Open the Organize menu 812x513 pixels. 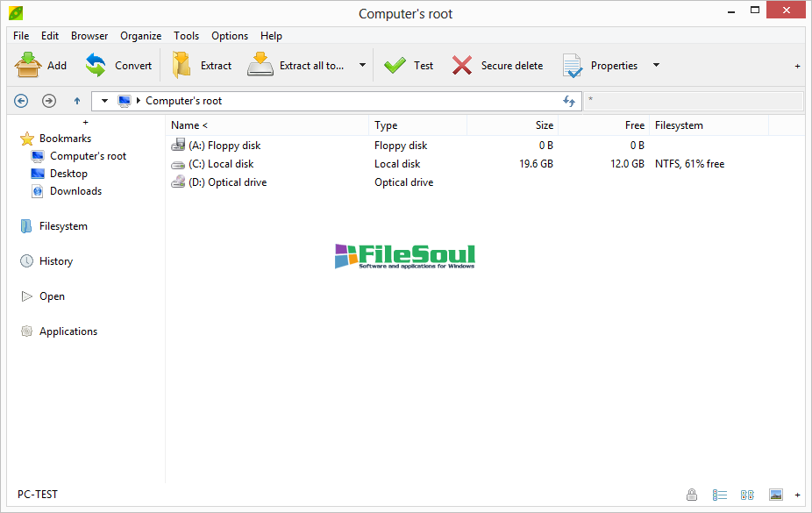141,36
